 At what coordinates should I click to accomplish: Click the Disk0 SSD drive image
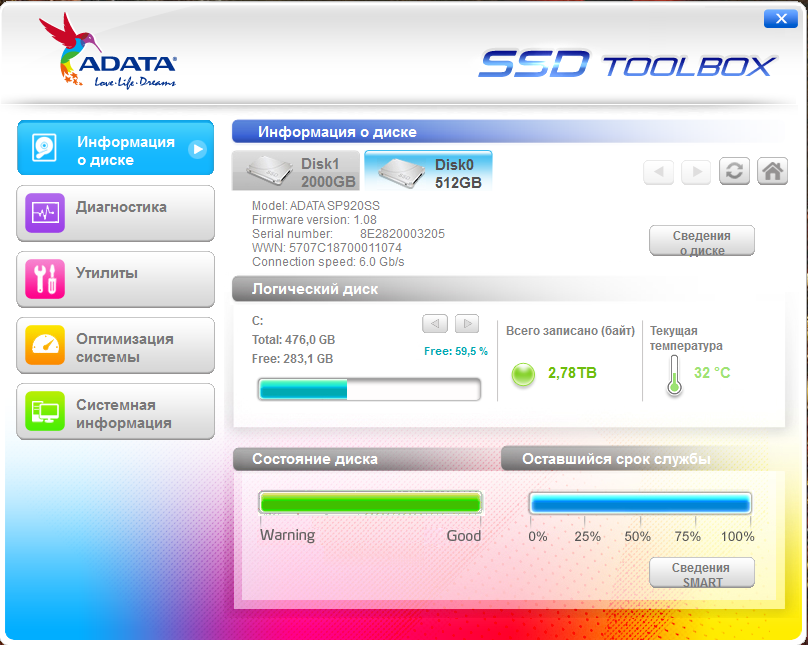coord(403,173)
